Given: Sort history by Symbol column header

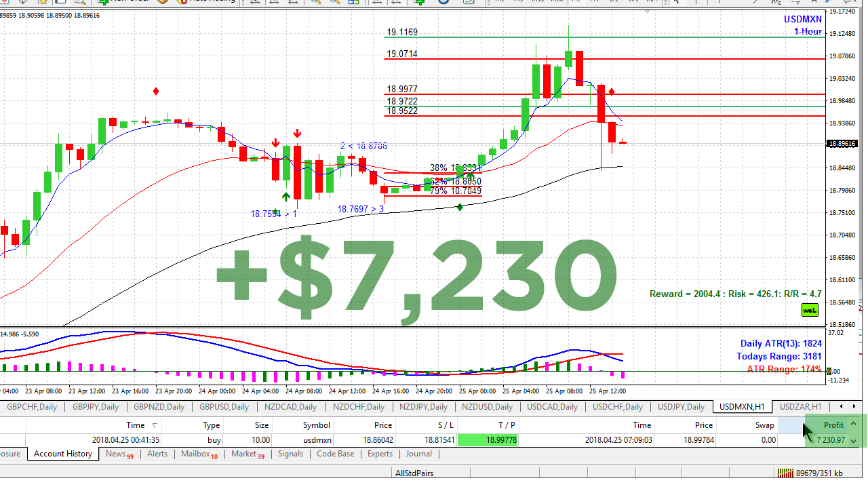Looking at the screenshot, I should coord(303,425).
